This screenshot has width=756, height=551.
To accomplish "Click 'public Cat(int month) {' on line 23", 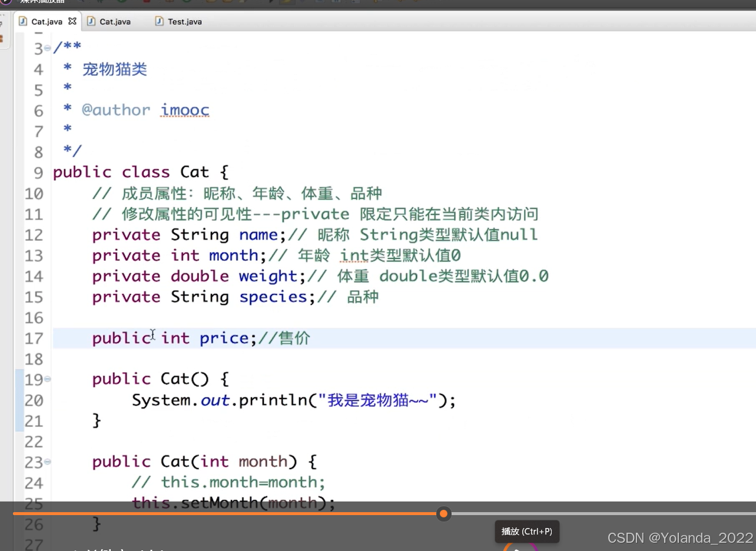I will [204, 462].
